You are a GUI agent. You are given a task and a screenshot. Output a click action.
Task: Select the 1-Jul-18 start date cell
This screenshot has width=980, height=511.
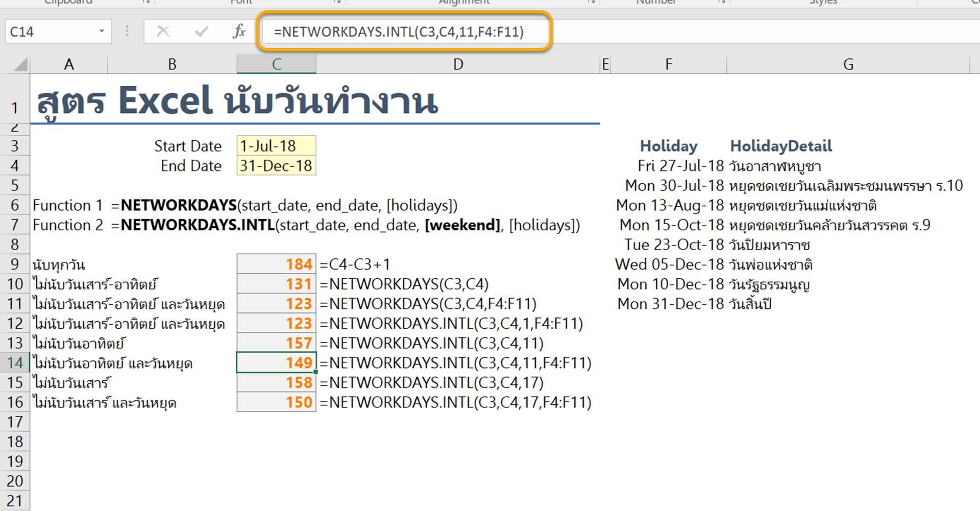click(x=276, y=146)
